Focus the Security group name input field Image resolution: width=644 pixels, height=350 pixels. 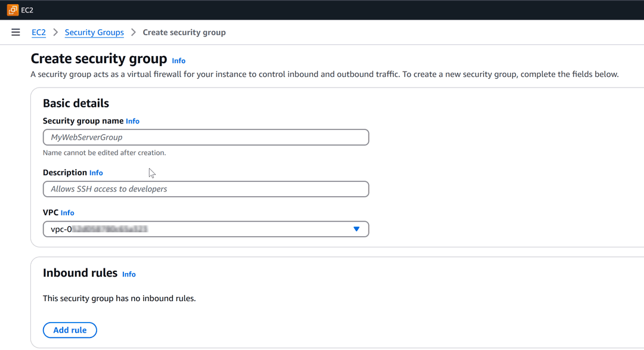pyautogui.click(x=206, y=137)
